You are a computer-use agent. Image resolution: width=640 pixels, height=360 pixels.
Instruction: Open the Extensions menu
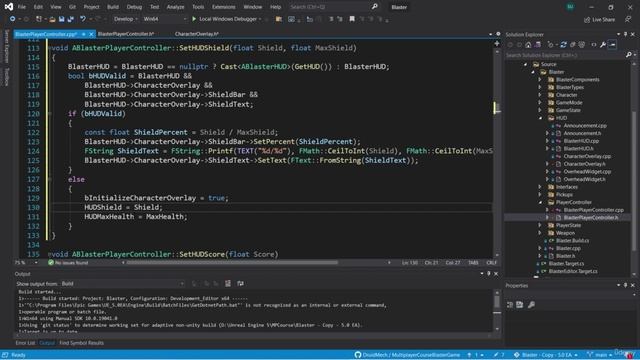pyautogui.click(x=224, y=7)
